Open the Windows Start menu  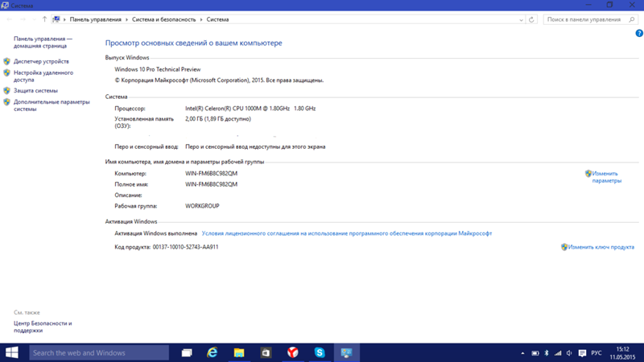[12, 352]
